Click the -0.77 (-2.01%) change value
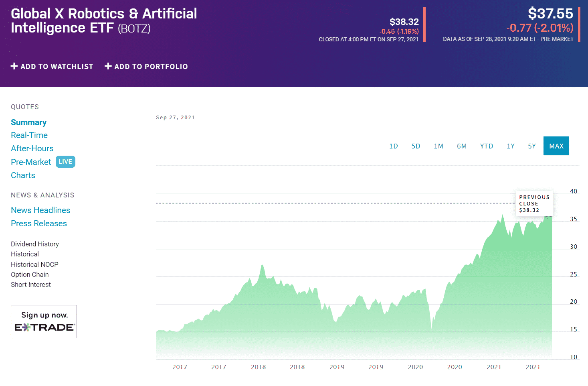This screenshot has height=386, width=588. (x=540, y=28)
